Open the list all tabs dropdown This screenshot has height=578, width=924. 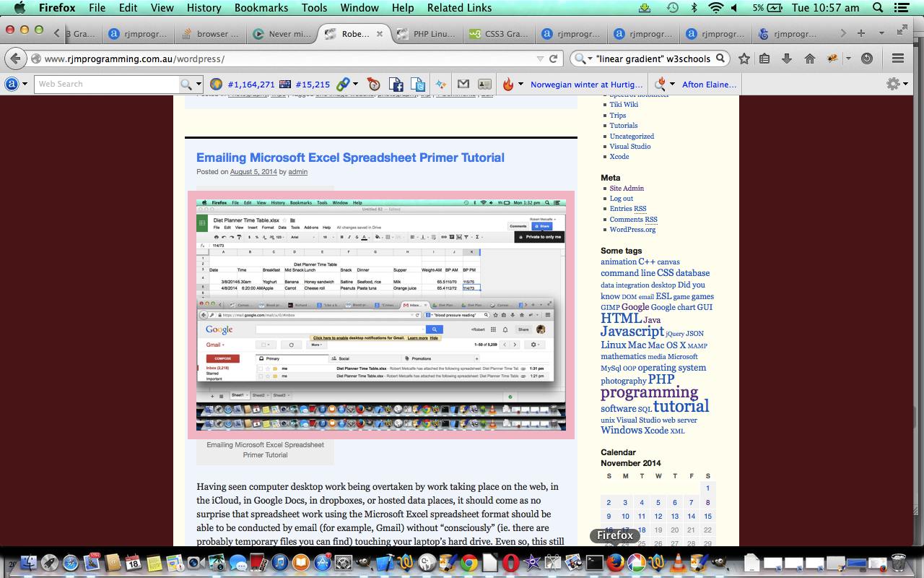[881, 33]
